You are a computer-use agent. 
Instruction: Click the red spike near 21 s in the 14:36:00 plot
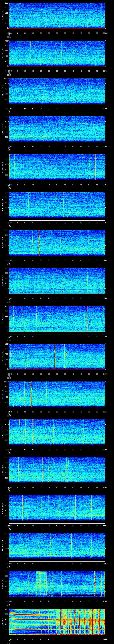pyautogui.click(x=42, y=470)
